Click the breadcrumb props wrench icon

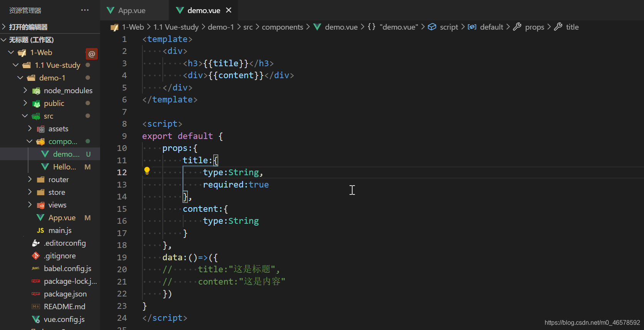tap(517, 27)
